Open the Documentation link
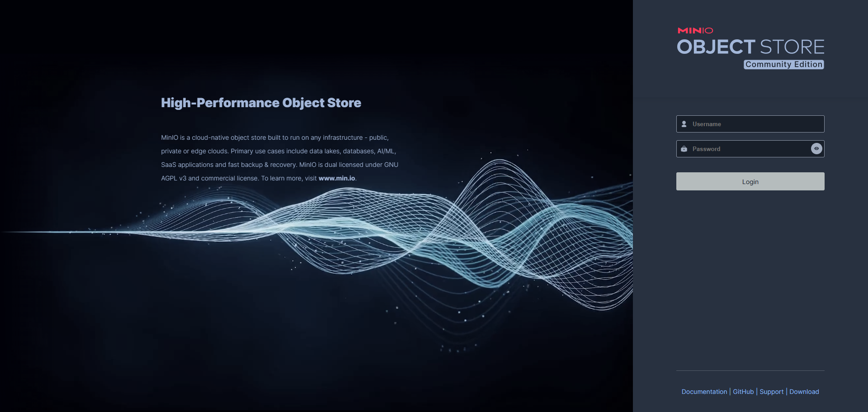Screen dimensions: 868x412 (x=704, y=392)
